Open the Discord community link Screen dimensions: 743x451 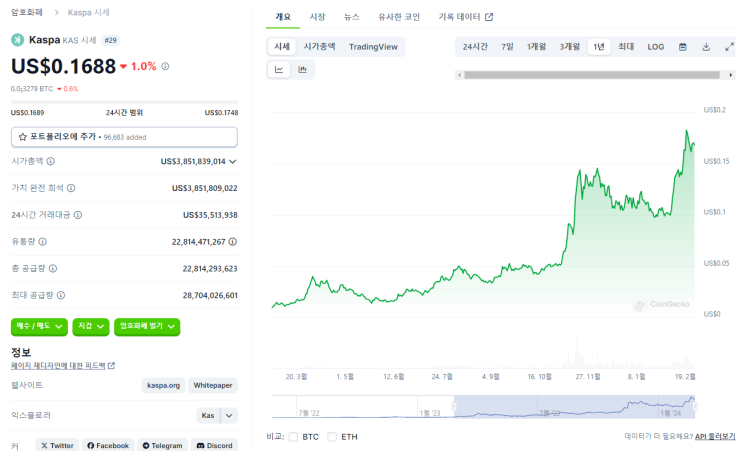[214, 445]
